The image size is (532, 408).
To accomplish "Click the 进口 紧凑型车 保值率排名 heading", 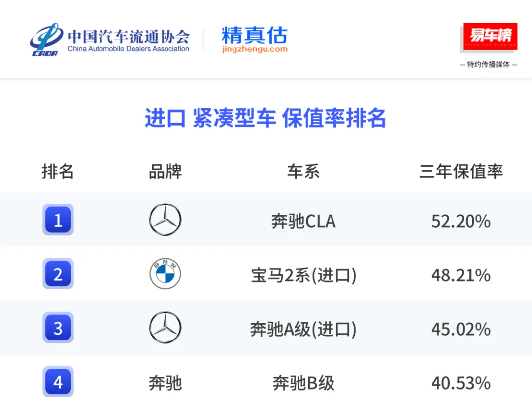I will [x=266, y=118].
